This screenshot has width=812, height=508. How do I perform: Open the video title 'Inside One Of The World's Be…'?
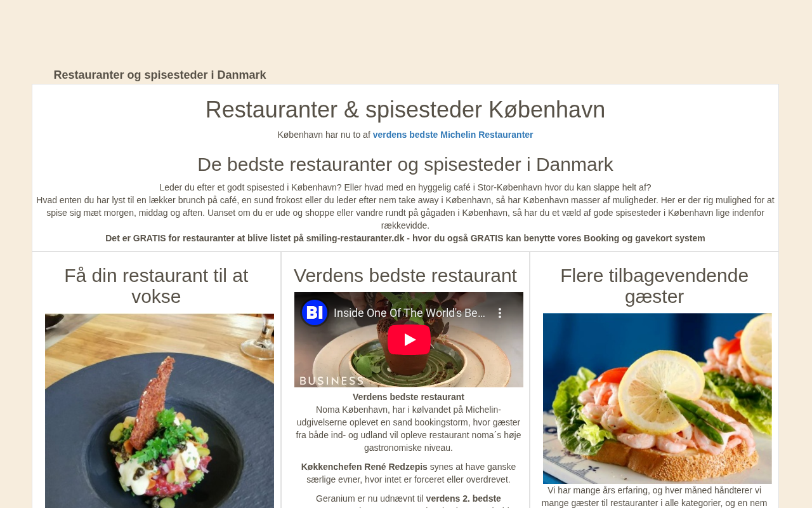pyautogui.click(x=409, y=312)
